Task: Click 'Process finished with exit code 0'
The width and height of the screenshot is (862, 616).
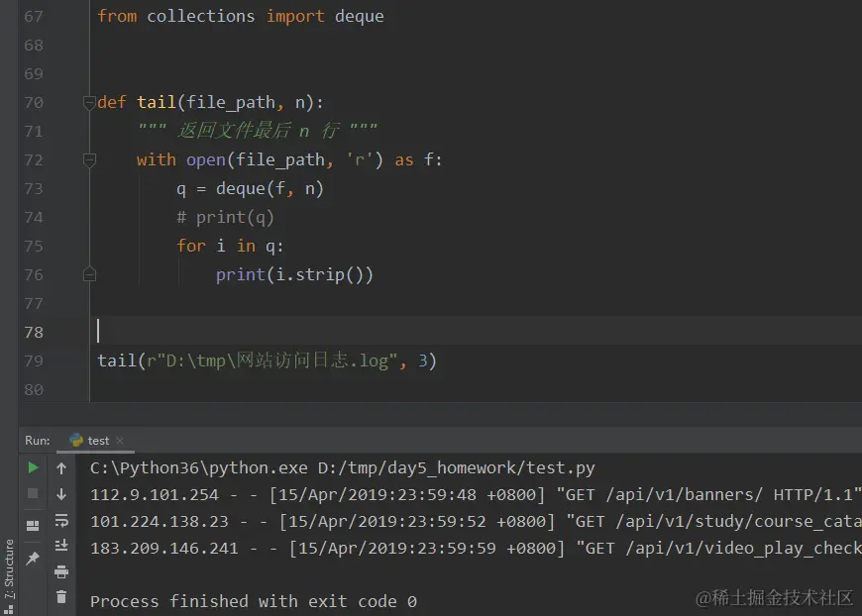Action: [254, 601]
